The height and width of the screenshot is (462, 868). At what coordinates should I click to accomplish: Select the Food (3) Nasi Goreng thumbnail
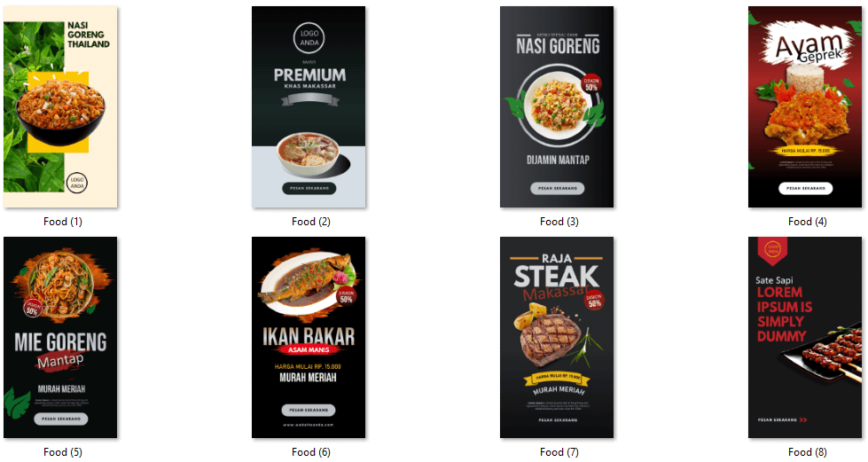click(557, 107)
